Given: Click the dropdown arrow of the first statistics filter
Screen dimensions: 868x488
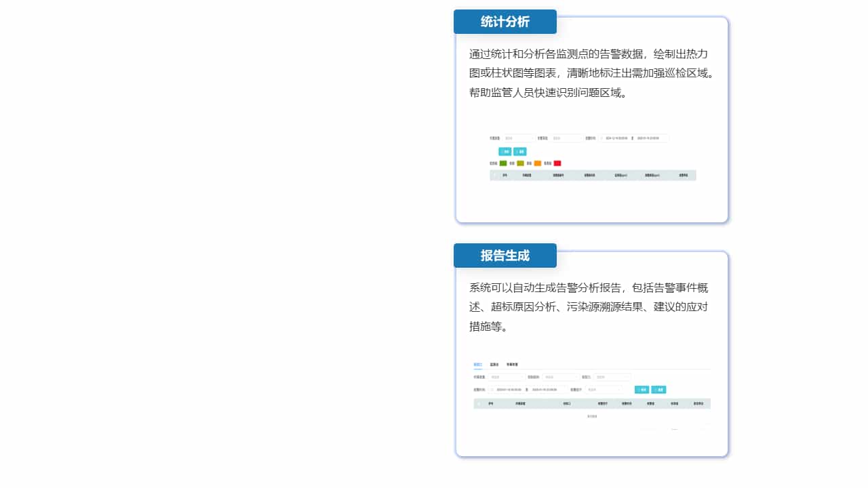Looking at the screenshot, I should (x=532, y=138).
